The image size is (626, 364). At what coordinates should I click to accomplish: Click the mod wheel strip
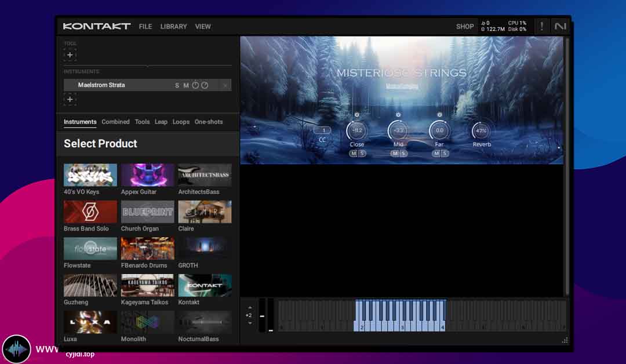pyautogui.click(x=271, y=315)
